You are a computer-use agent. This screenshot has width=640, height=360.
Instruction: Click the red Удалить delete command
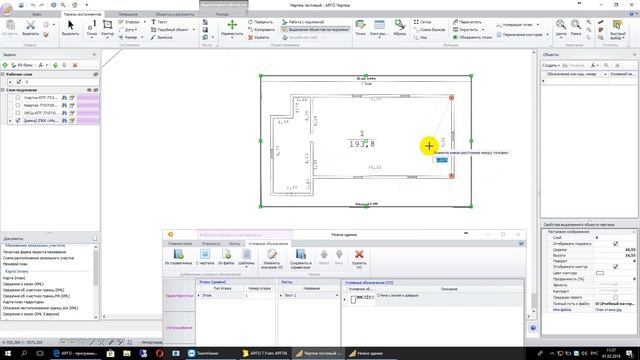(x=259, y=37)
